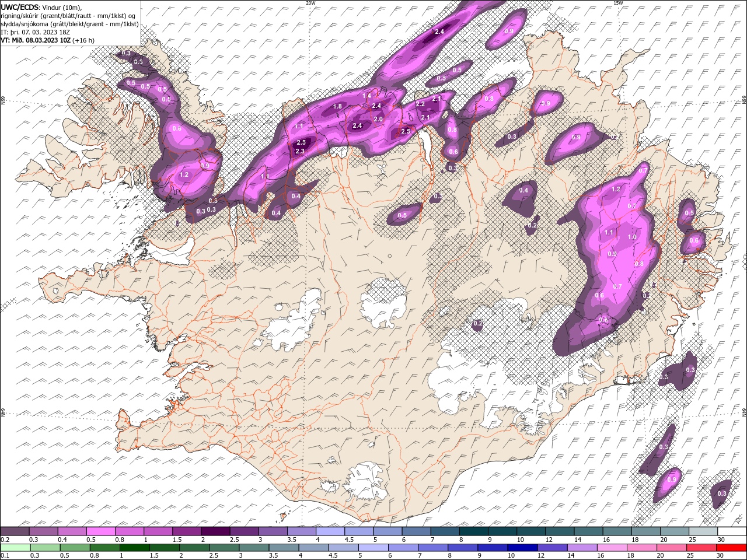The height and width of the screenshot is (560, 747).
Task: Click the UWC/ECDS title in the header box
Action: (x=20, y=6)
